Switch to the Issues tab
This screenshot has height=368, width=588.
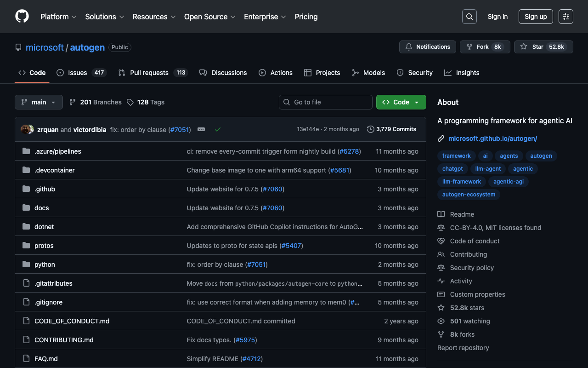[x=77, y=73]
